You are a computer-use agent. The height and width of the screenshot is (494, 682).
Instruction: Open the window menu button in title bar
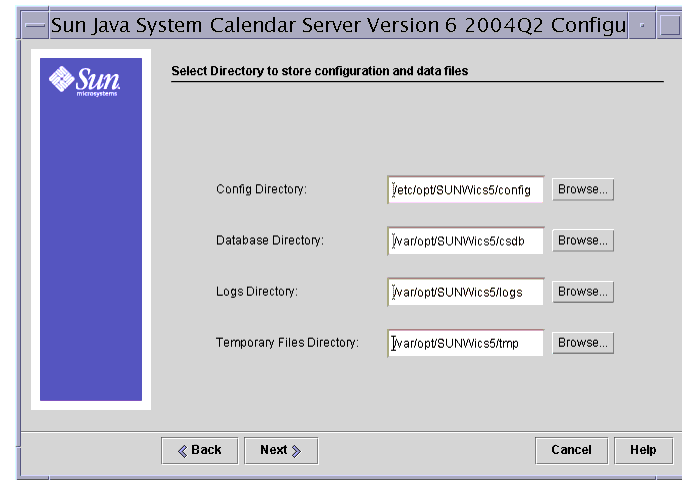[35, 26]
